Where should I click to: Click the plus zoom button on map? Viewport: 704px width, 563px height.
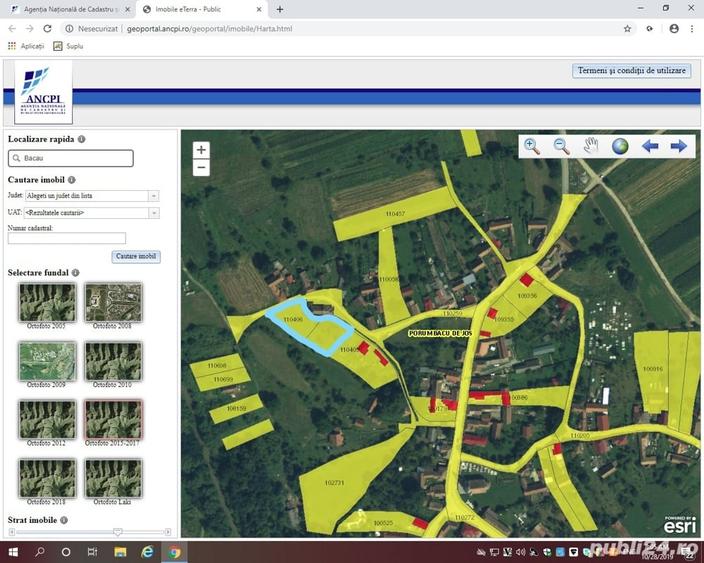(x=201, y=150)
